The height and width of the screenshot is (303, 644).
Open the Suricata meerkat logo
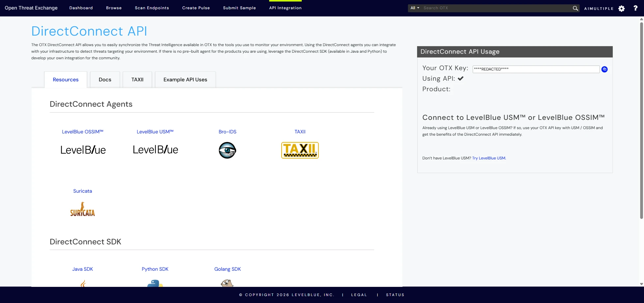[x=82, y=209]
